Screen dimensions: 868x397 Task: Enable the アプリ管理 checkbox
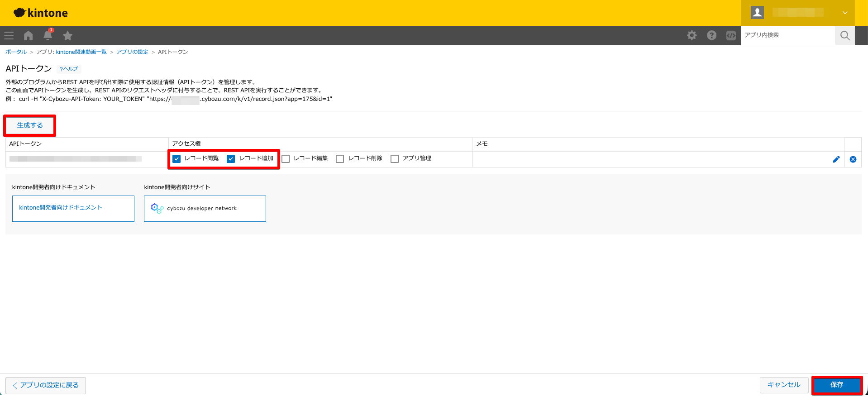(x=395, y=159)
